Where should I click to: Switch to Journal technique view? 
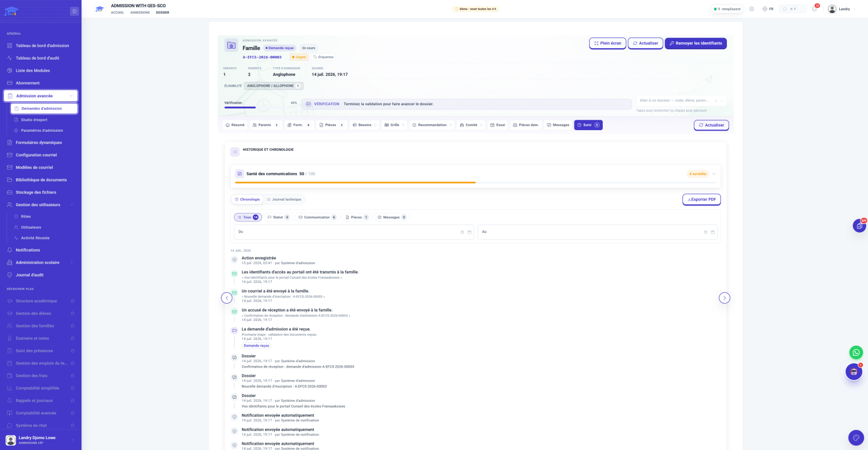(284, 200)
